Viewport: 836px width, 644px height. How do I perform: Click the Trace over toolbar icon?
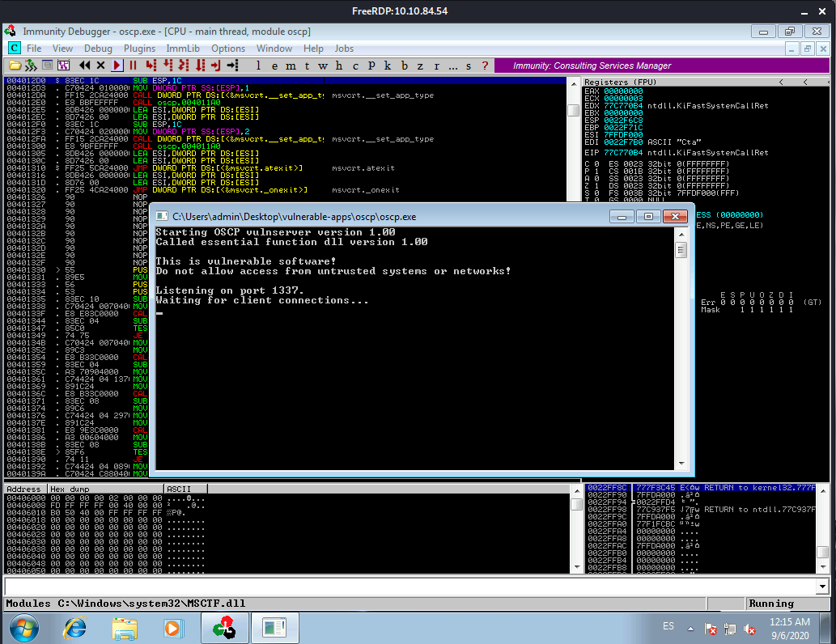tap(200, 66)
